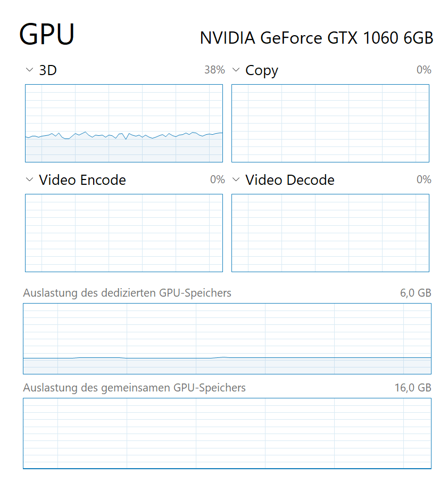
Task: Click the 38% 3D usage value
Action: [214, 70]
